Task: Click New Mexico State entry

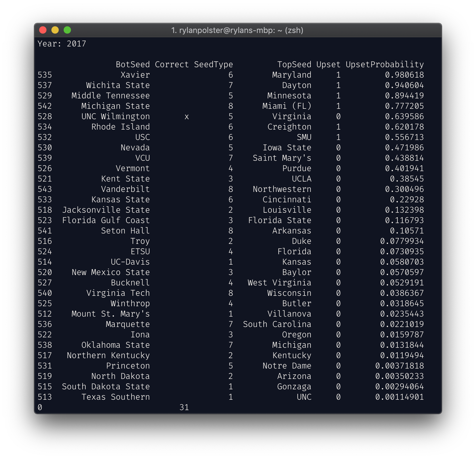Action: pos(111,272)
